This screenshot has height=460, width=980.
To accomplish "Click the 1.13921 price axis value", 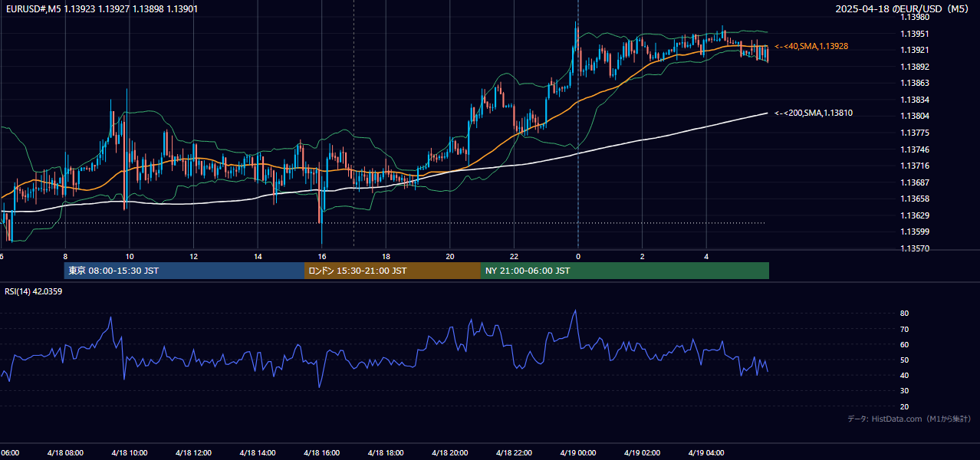I will [x=915, y=50].
